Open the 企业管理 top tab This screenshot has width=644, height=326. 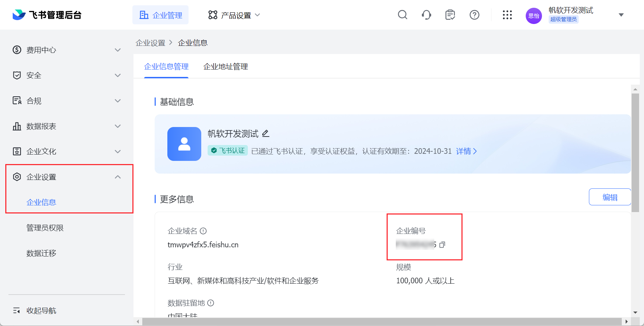coord(160,15)
